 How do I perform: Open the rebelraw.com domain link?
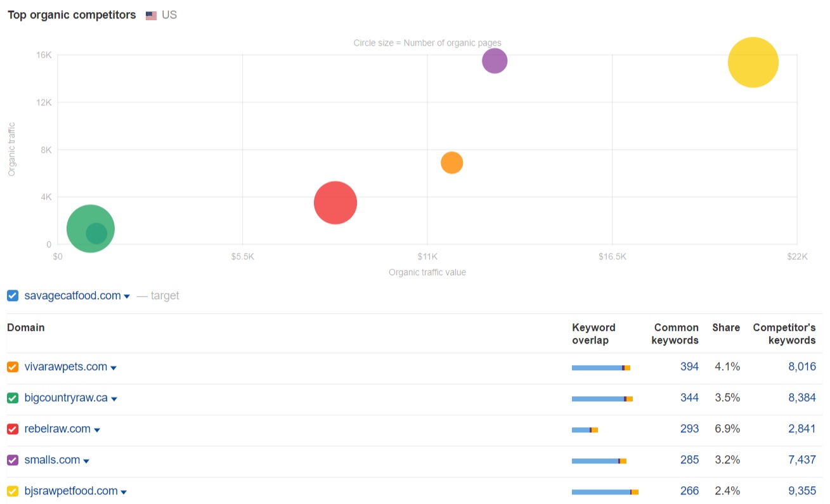pyautogui.click(x=57, y=429)
